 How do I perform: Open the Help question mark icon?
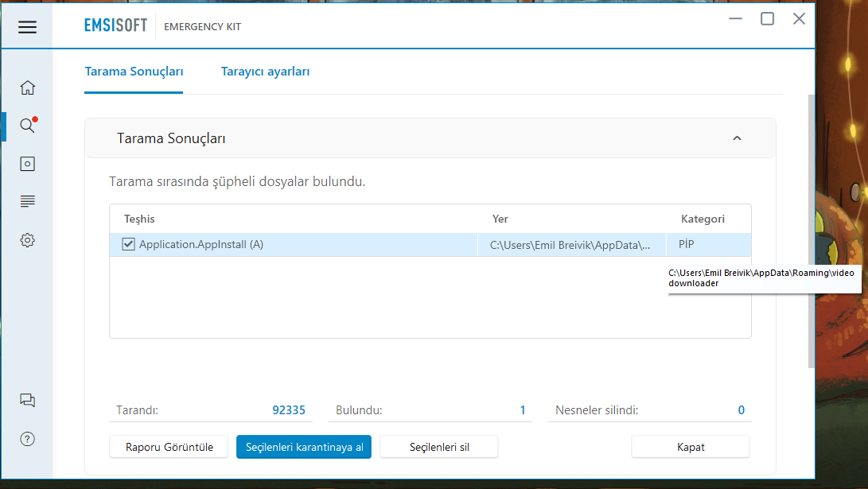pos(27,439)
